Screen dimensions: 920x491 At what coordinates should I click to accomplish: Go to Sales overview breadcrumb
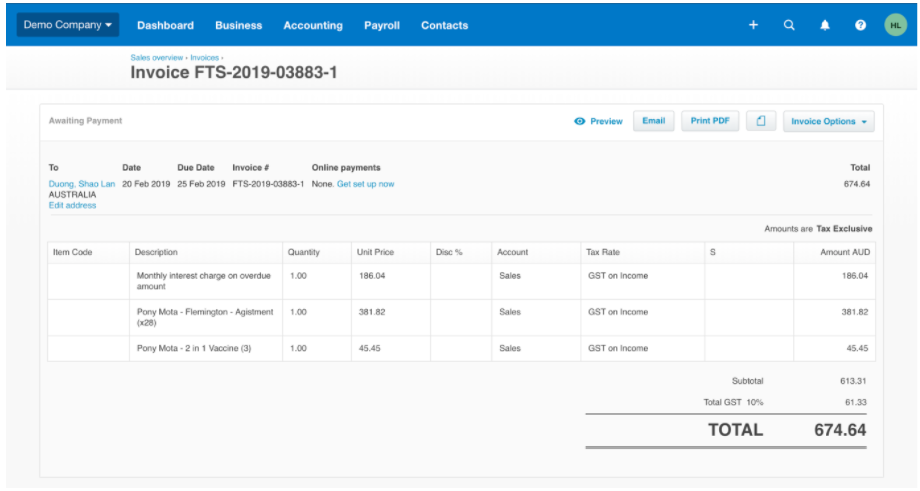click(x=157, y=58)
